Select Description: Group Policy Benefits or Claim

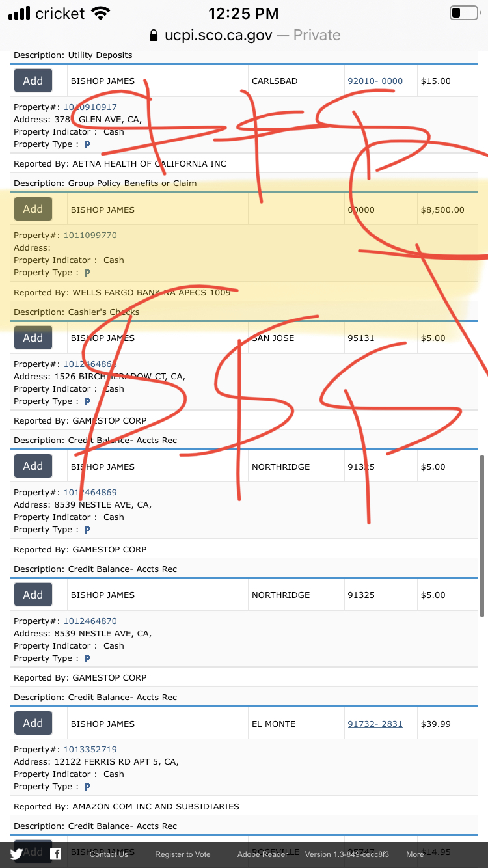coord(105,183)
